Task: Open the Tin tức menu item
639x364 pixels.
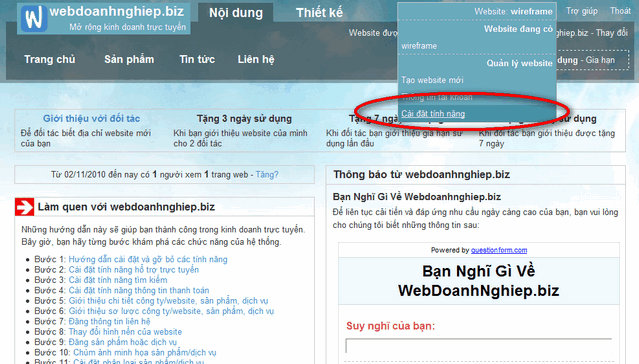Action: click(x=197, y=60)
